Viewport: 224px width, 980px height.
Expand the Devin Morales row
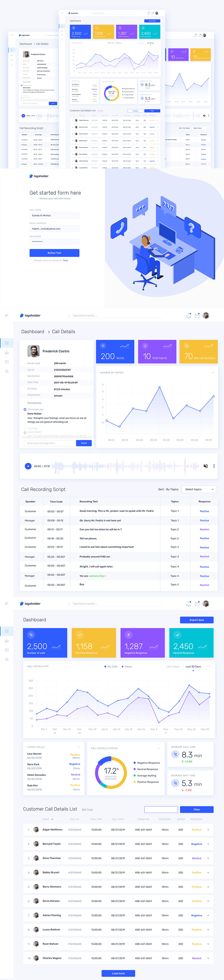pyautogui.click(x=208, y=901)
